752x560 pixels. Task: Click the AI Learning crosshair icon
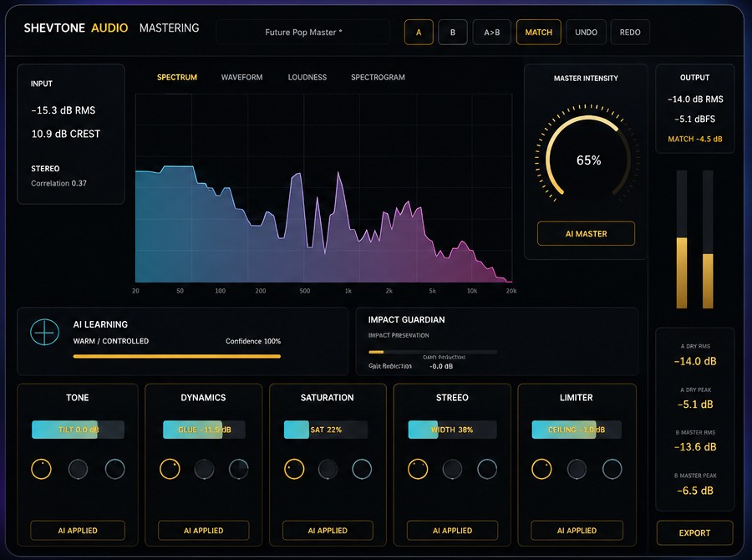pyautogui.click(x=44, y=332)
